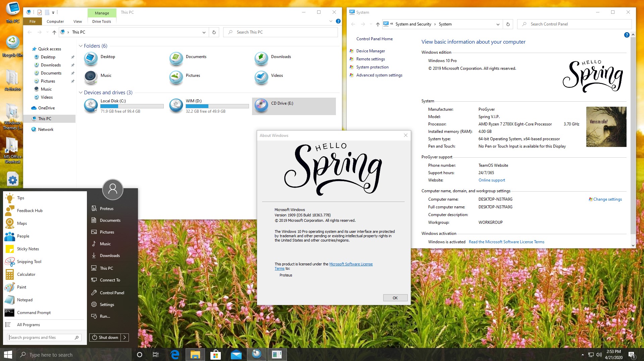
Task: Click the Search Control Panel field
Action: coord(574,24)
